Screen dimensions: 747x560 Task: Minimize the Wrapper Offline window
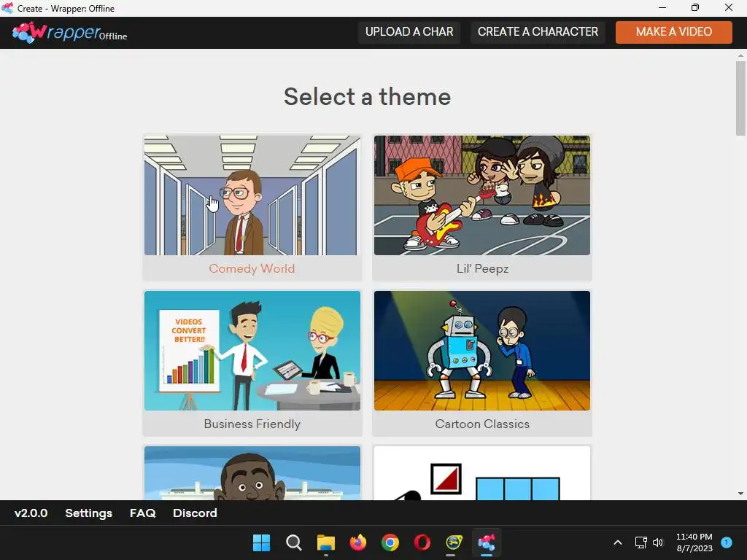662,7
